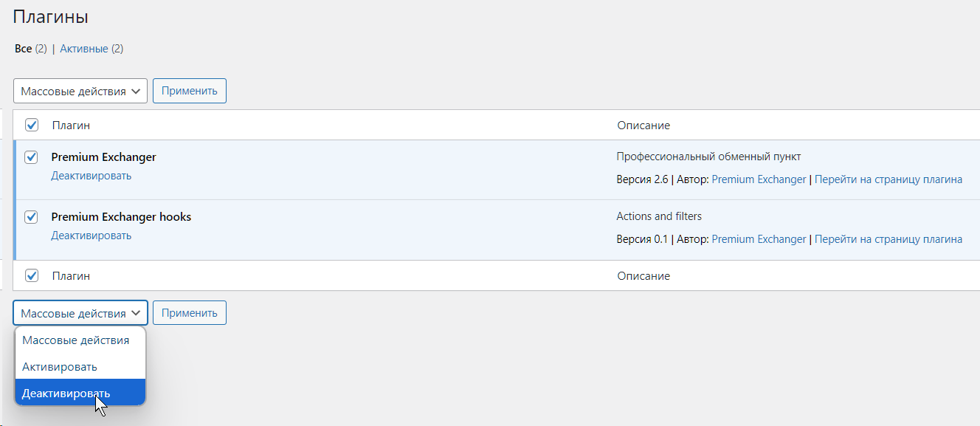
Task: Go to plugin page for Premium Exchanger hooks
Action: click(888, 239)
